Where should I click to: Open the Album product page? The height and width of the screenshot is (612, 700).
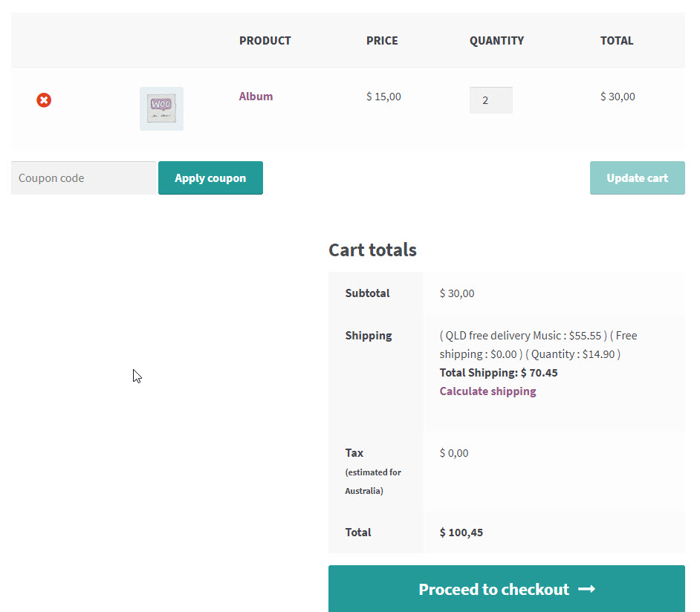[x=256, y=96]
